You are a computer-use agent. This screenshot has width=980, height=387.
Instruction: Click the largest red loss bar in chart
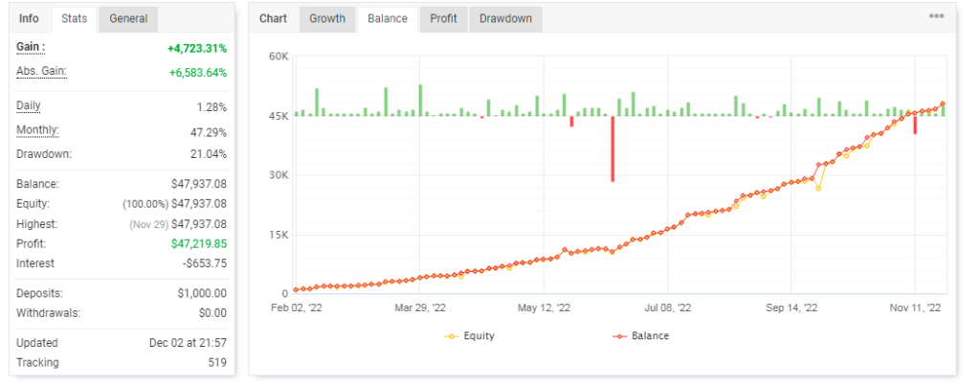[x=612, y=148]
